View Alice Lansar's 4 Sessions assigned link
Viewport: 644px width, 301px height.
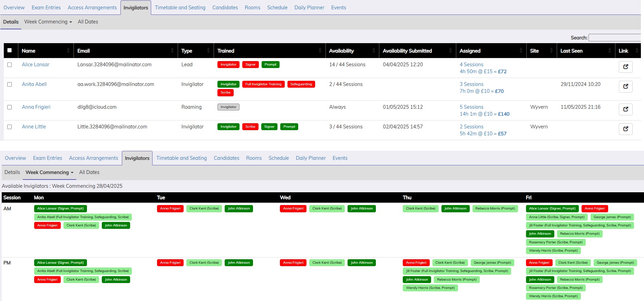click(x=471, y=65)
